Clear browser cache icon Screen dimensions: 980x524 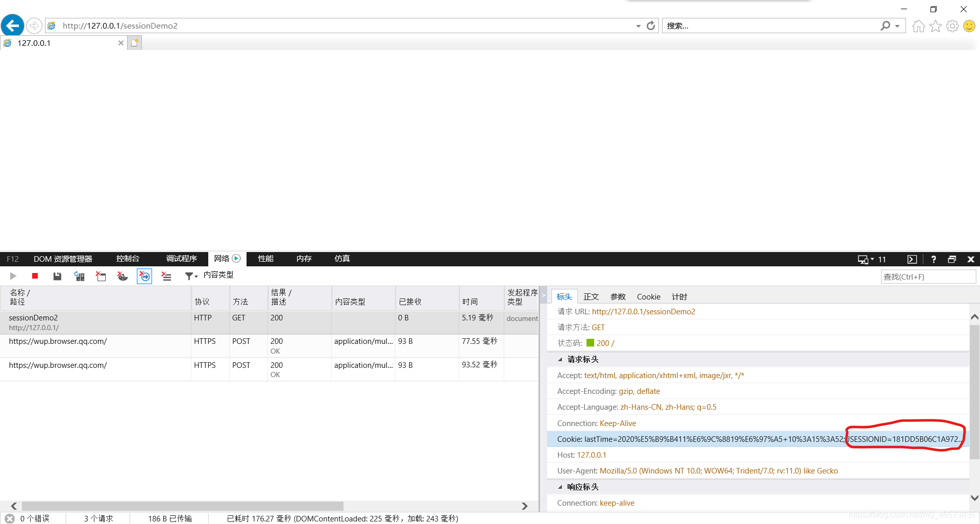[x=101, y=276]
